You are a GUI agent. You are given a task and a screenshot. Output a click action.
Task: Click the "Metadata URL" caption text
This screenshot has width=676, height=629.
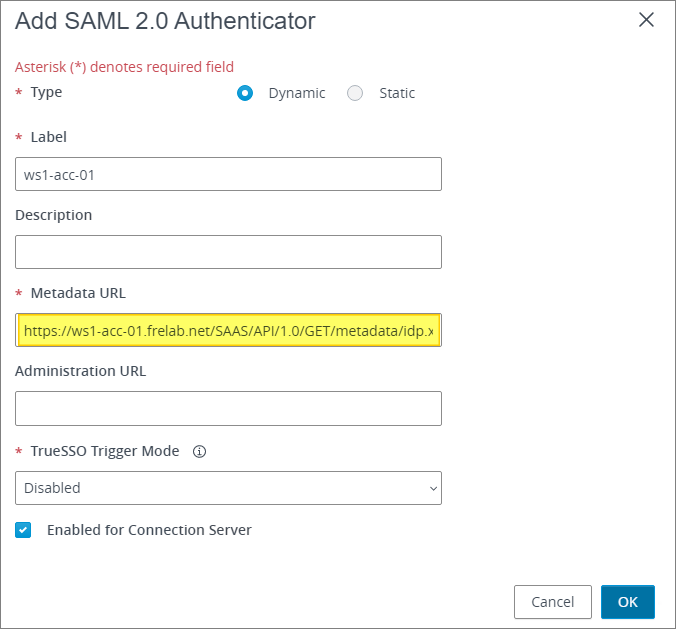pyautogui.click(x=78, y=293)
